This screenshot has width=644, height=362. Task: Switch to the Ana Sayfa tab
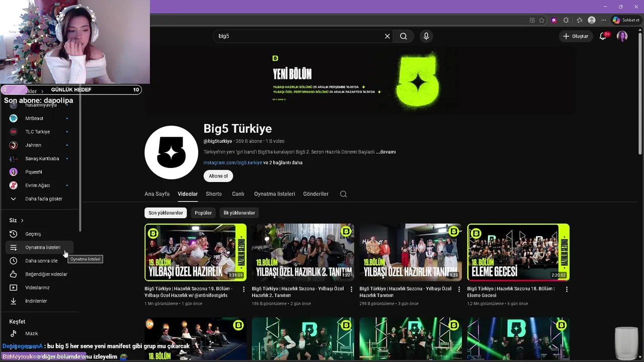point(157,194)
